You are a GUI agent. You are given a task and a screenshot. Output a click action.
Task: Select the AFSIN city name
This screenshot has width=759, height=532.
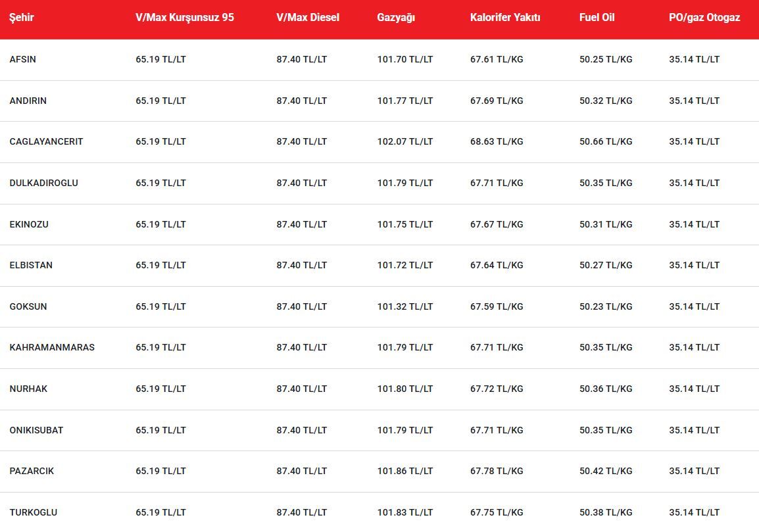click(x=23, y=59)
